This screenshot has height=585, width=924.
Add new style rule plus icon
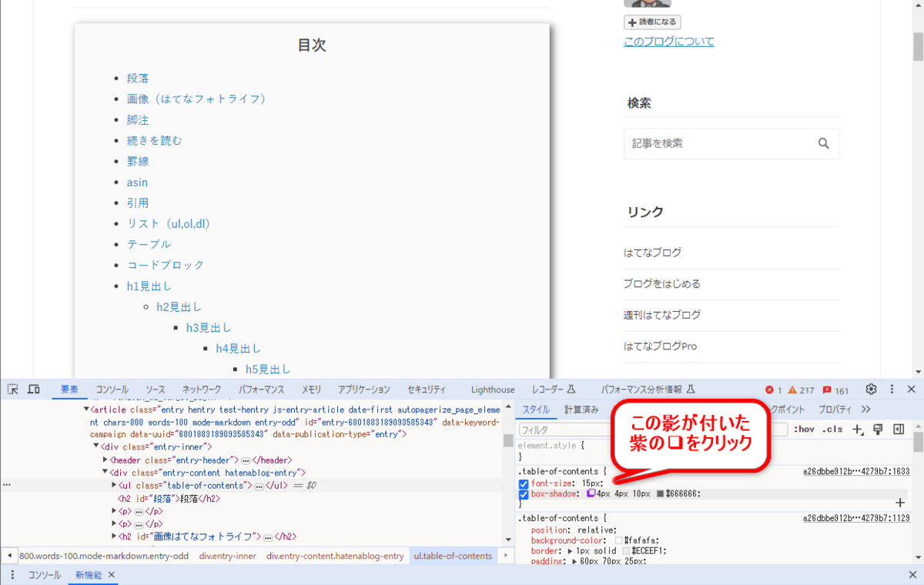tap(858, 430)
